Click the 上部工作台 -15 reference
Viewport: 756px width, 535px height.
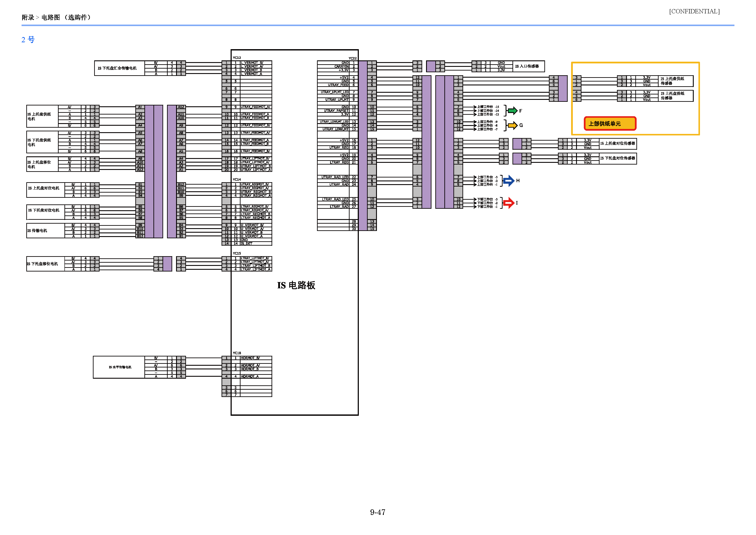click(x=488, y=107)
